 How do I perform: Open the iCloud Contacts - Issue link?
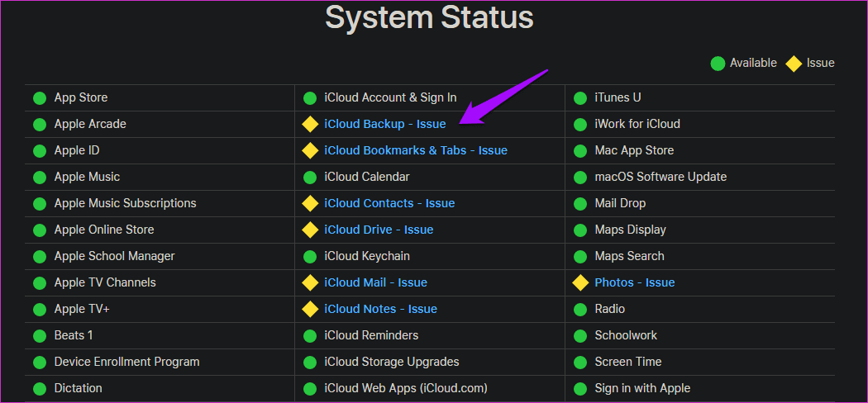pyautogui.click(x=389, y=203)
